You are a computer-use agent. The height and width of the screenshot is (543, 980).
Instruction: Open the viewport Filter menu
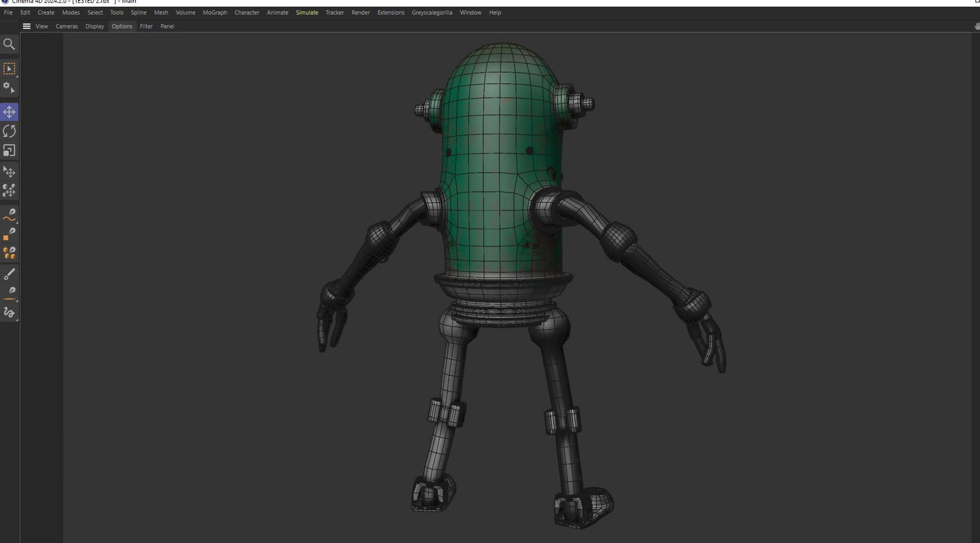pos(146,27)
